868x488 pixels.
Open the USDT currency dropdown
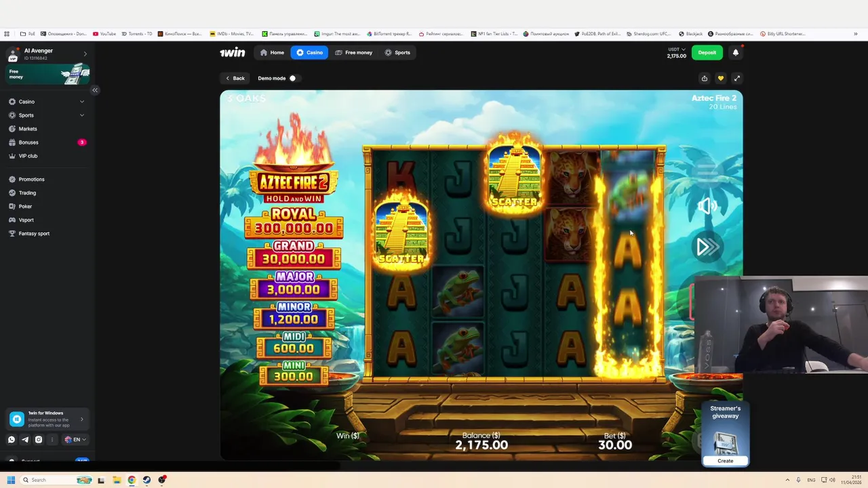coord(677,49)
